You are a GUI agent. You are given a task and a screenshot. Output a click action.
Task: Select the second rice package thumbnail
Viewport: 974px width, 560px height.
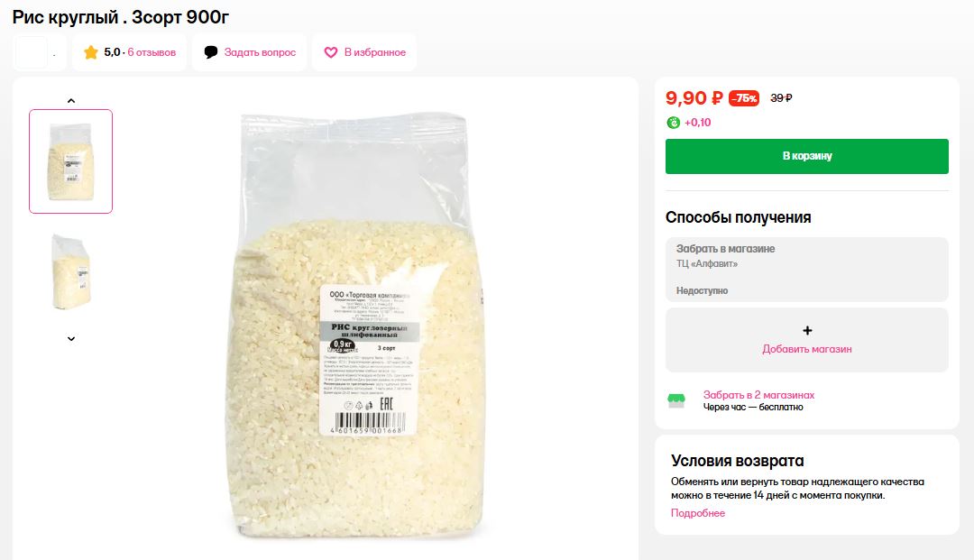(x=70, y=271)
